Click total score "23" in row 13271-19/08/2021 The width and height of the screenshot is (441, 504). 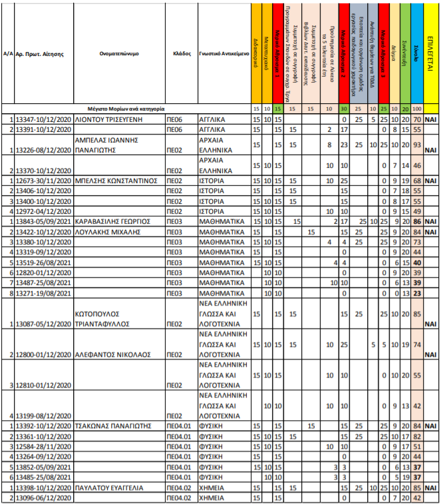point(417,293)
